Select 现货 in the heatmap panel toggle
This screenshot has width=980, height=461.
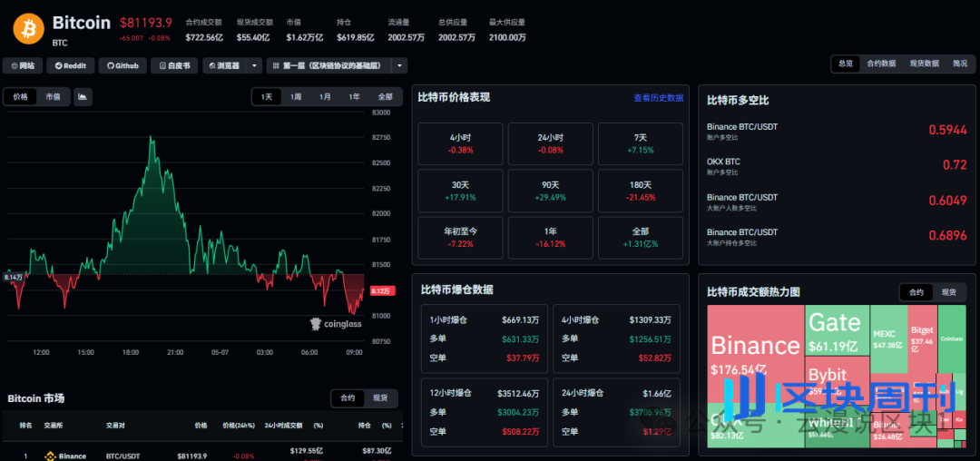[949, 292]
